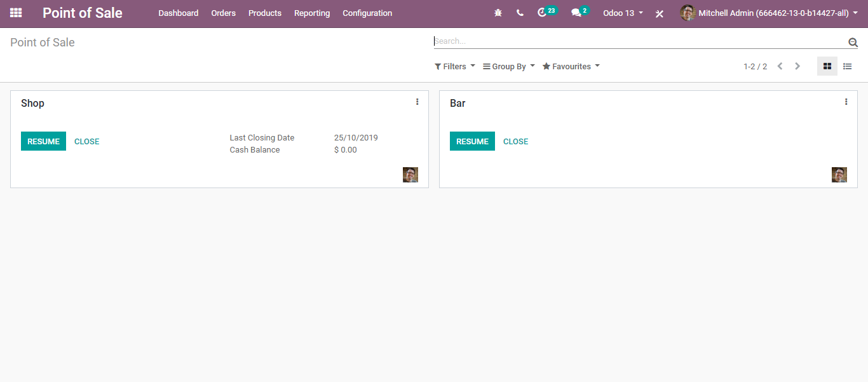
Task: Open the Configuration menu
Action: tap(367, 13)
